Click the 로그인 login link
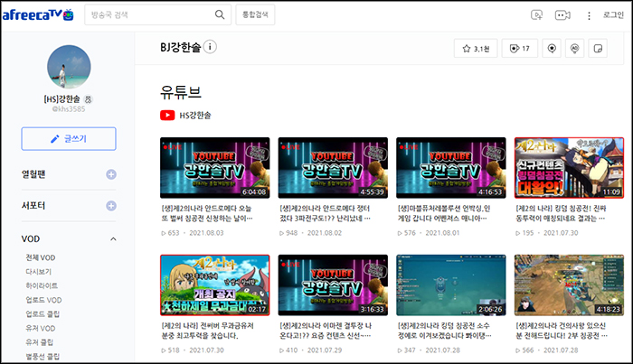Viewport: 633px width, 364px height. 614,15
